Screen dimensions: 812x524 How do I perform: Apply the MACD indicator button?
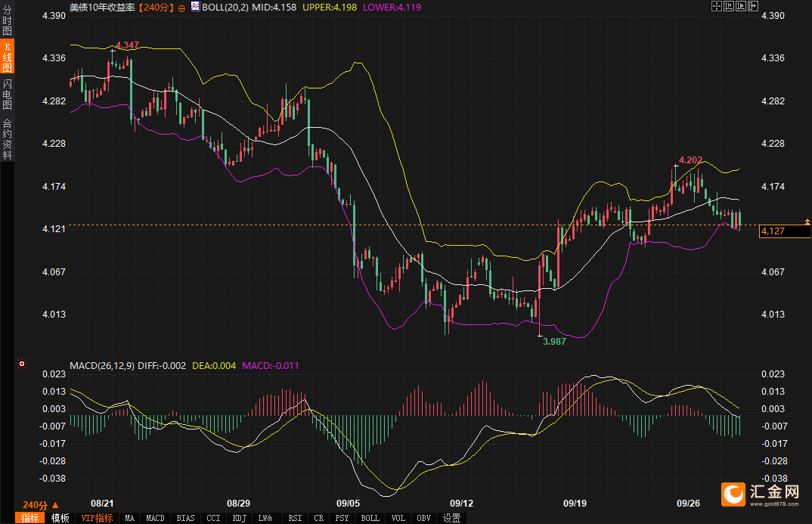pyautogui.click(x=155, y=518)
